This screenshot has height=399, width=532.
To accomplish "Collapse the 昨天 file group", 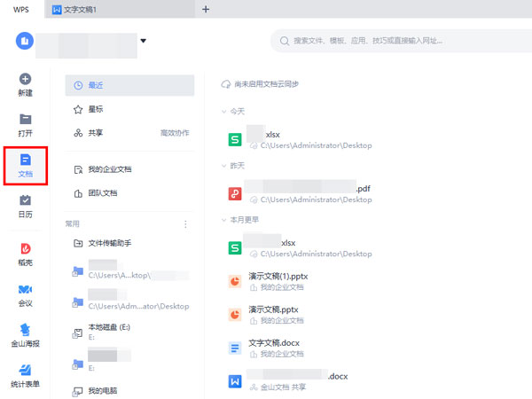I will click(225, 165).
